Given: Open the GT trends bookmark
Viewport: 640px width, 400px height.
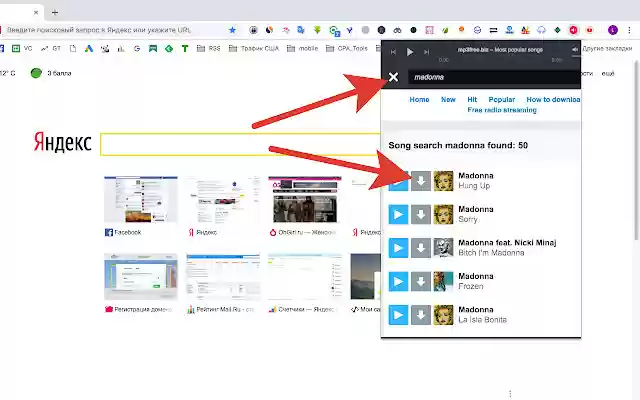Looking at the screenshot, I should [x=51, y=49].
